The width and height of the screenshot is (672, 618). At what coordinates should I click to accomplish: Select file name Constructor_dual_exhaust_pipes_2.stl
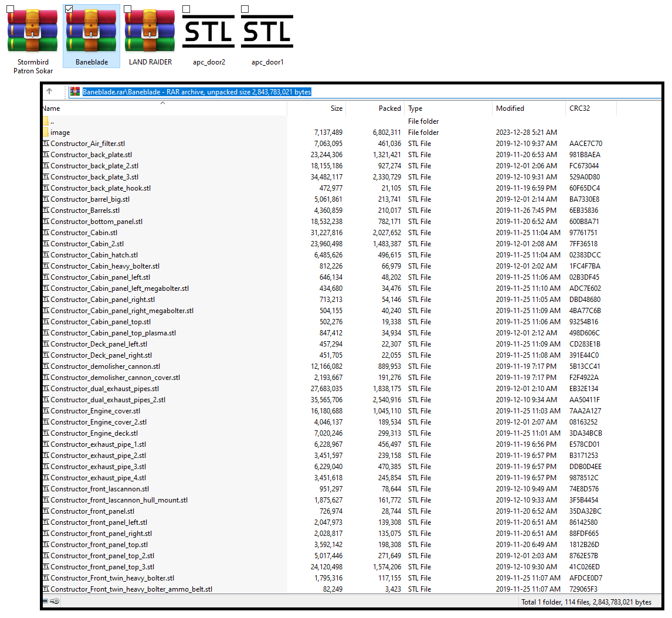point(108,400)
